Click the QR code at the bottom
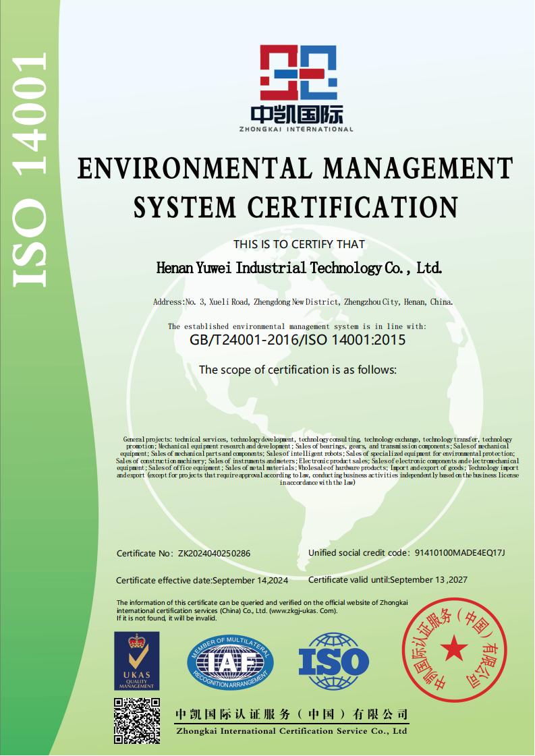This screenshot has height=756, width=535. tap(137, 721)
